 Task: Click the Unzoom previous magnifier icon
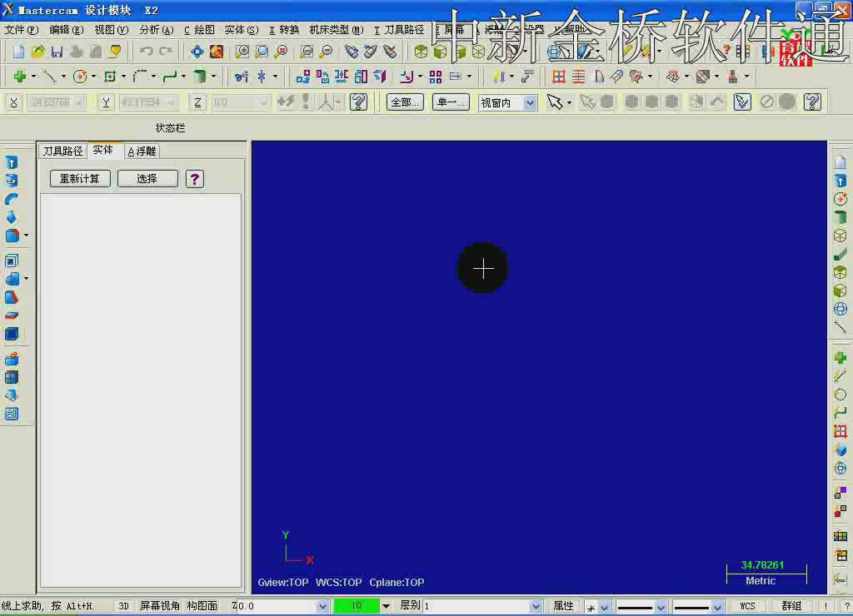click(x=282, y=52)
